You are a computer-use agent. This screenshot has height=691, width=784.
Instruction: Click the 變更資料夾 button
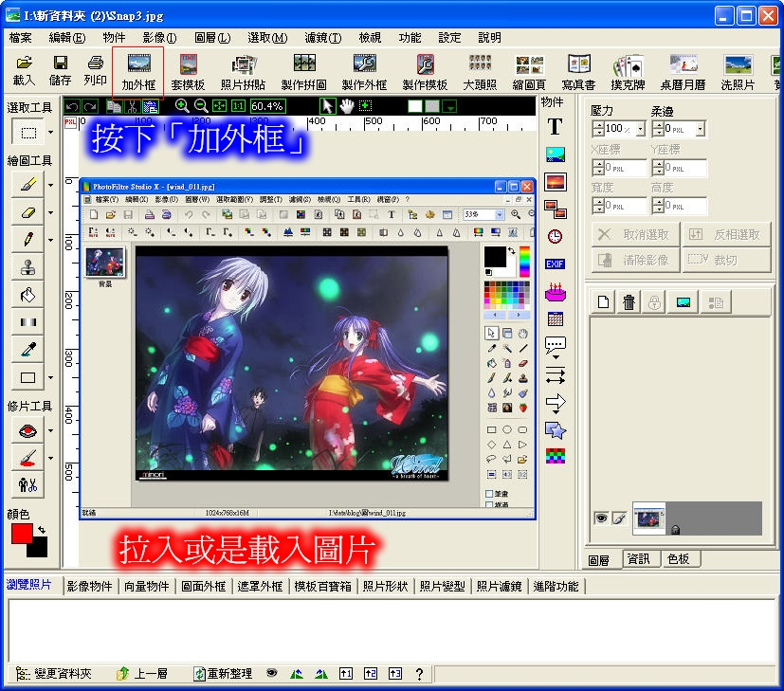53,674
